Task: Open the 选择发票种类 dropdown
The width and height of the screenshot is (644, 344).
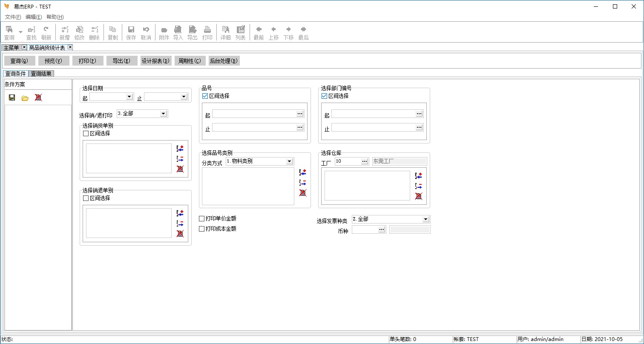Action: (x=425, y=219)
